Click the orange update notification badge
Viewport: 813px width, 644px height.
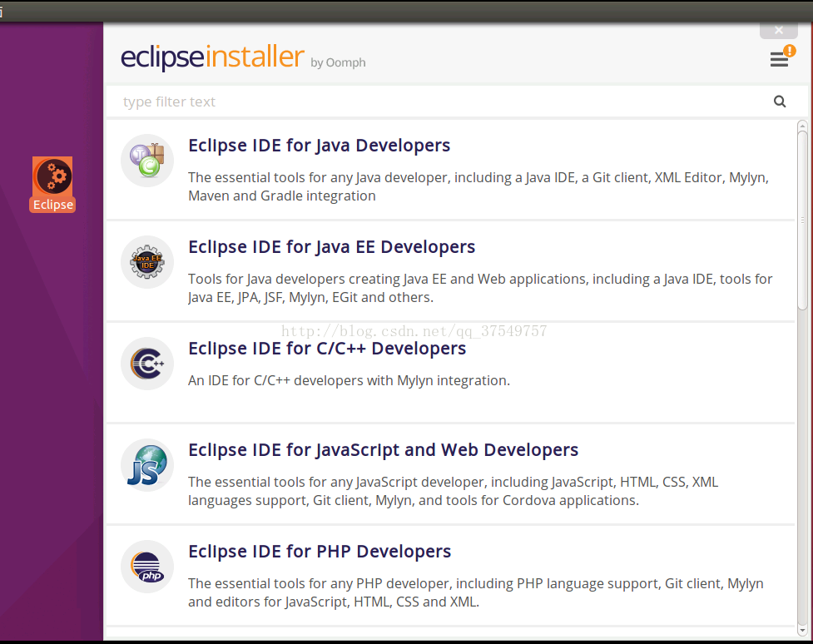tap(790, 50)
